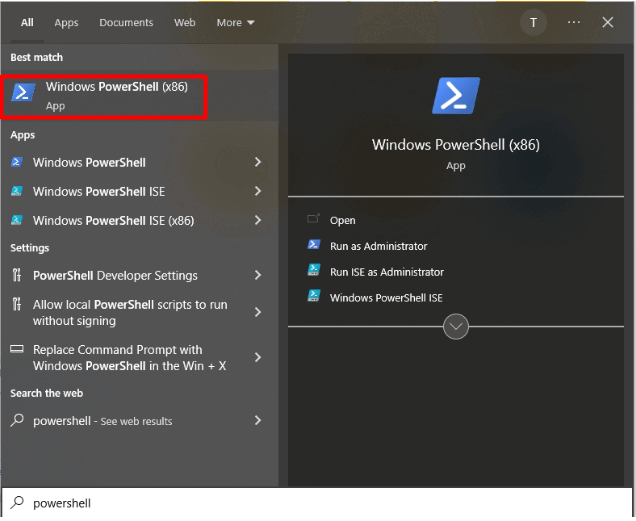Open Windows PowerShell (x86) best match text

[x=116, y=87]
